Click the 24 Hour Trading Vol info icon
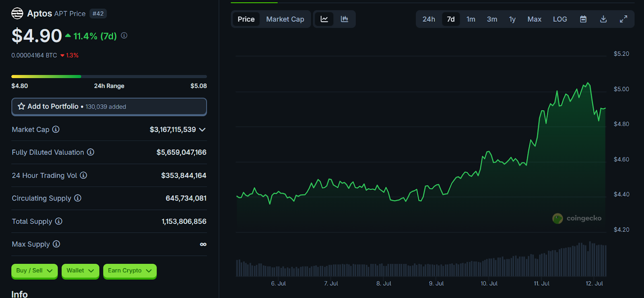The width and height of the screenshot is (644, 298). point(83,175)
